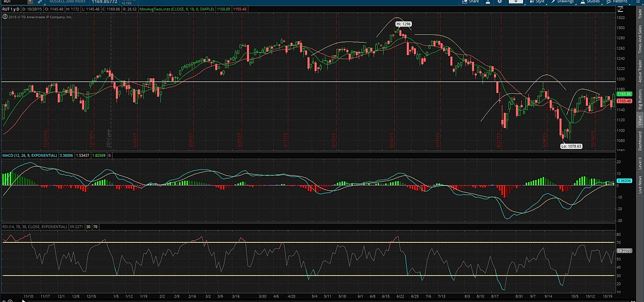644x302 pixels.
Task: Switch to Level II side tab
Action: (x=639, y=163)
